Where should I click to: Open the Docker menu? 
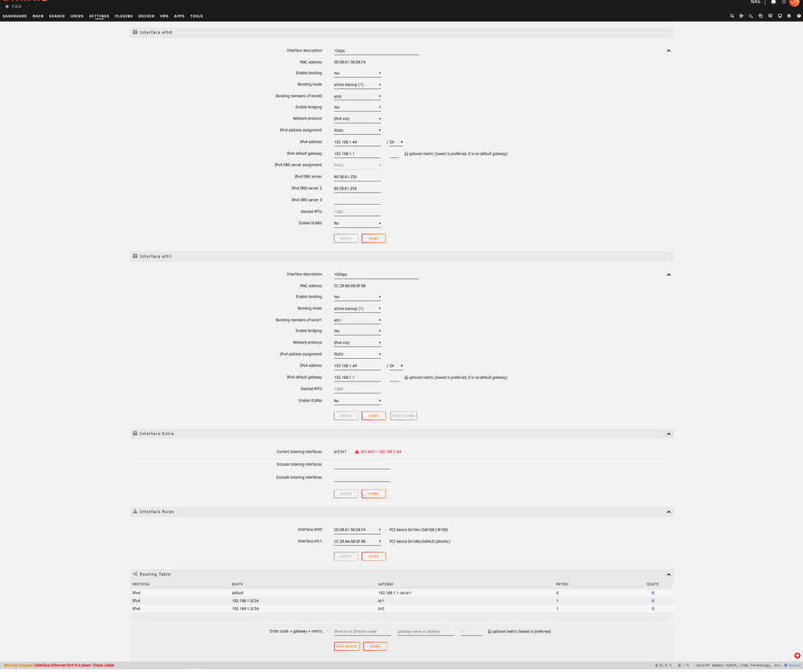[x=146, y=16]
